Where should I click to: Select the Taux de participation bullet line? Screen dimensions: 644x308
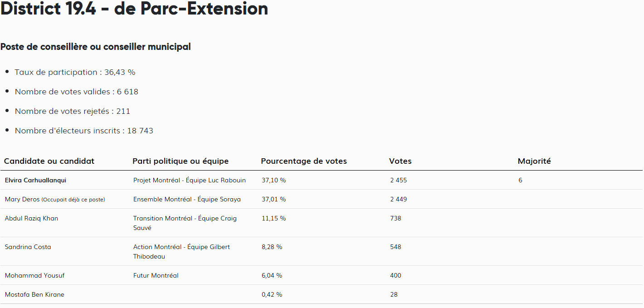coord(75,72)
